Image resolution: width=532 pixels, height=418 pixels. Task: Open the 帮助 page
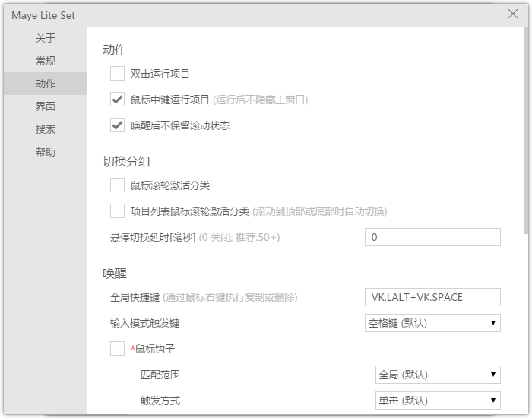[46, 152]
